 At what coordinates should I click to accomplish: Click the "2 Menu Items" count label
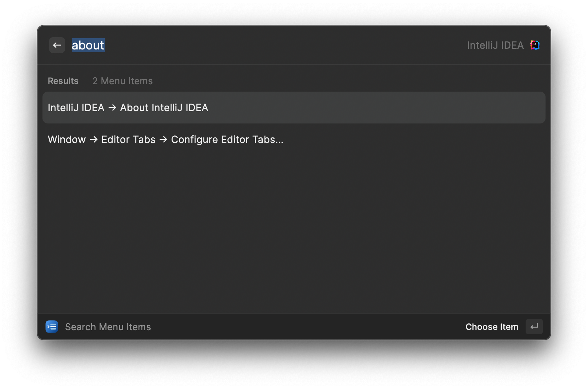[x=122, y=81]
